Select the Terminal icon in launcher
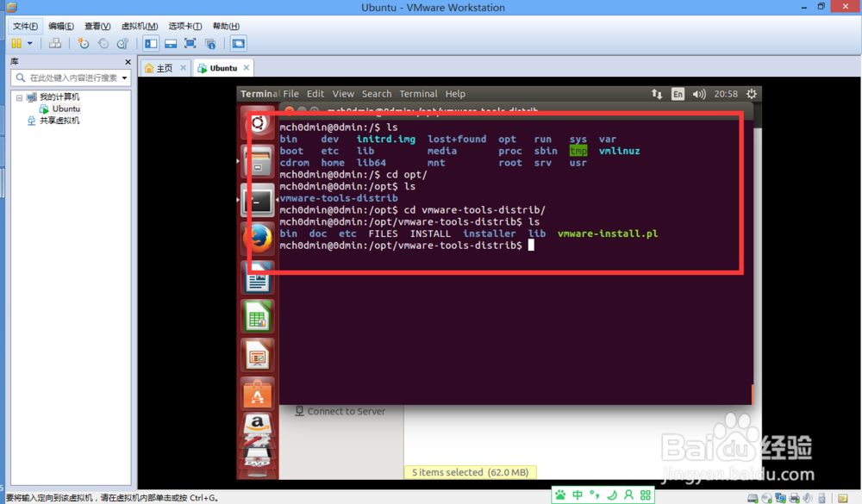This screenshot has width=862, height=504. tap(258, 201)
